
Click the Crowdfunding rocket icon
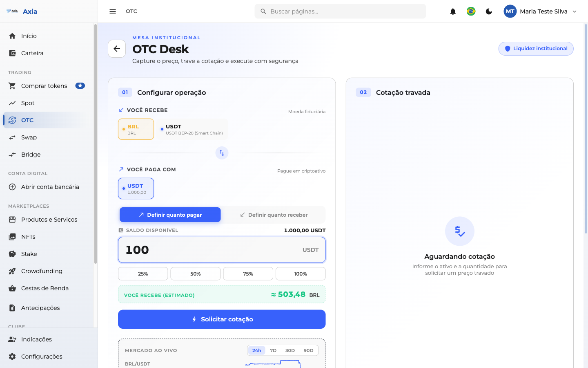click(12, 271)
